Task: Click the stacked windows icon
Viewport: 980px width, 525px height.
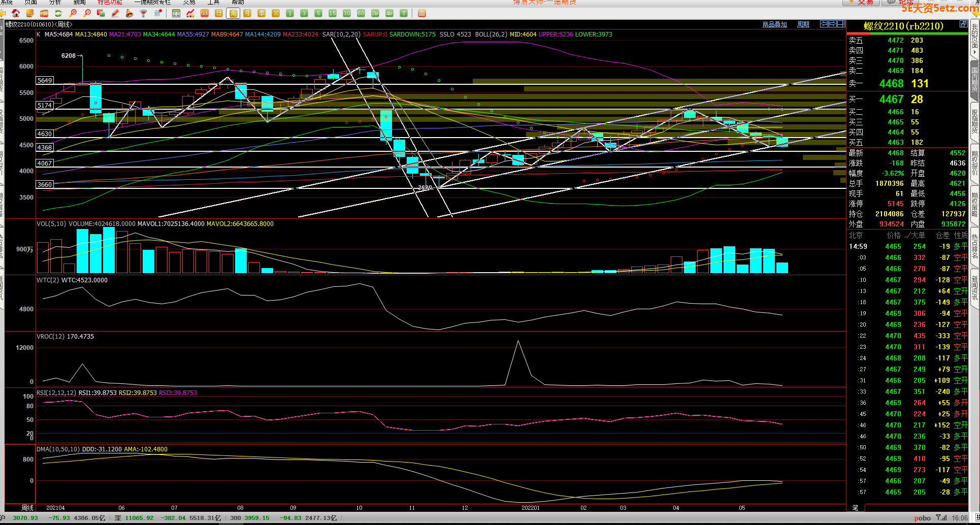Action: 101,13
